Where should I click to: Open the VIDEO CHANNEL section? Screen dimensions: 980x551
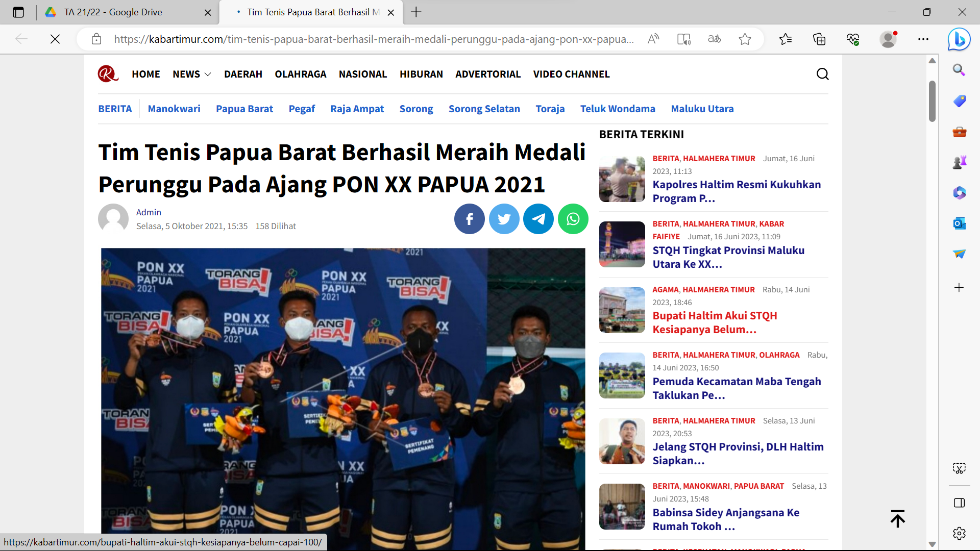click(x=572, y=74)
